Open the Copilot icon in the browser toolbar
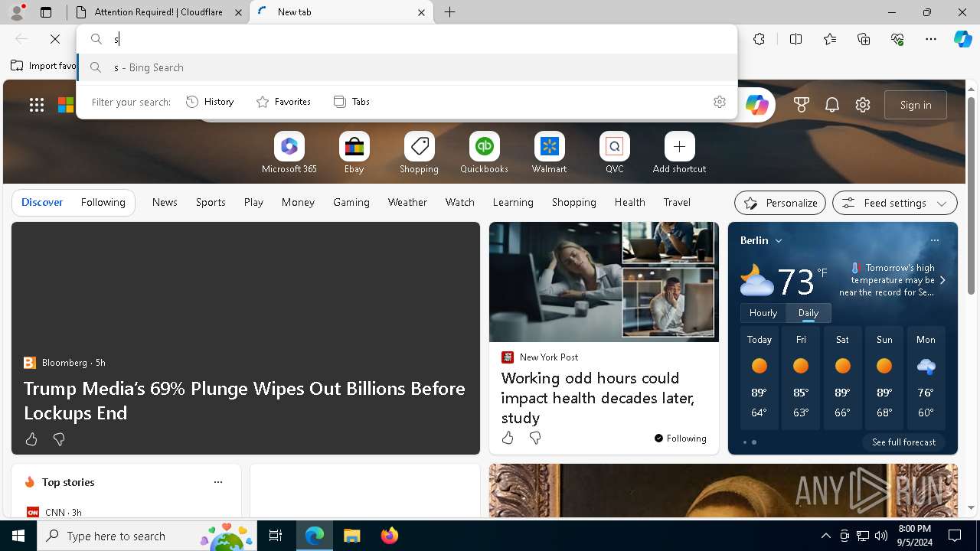This screenshot has height=551, width=980. click(962, 39)
